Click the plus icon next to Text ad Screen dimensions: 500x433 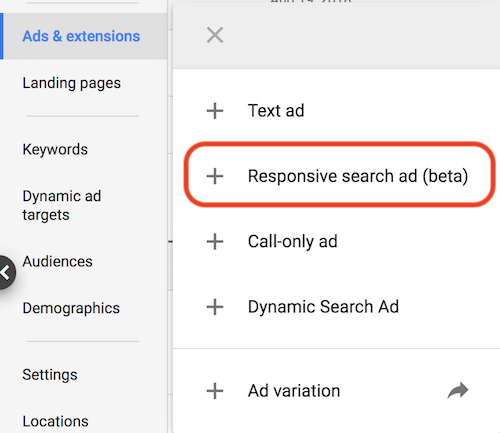(215, 111)
